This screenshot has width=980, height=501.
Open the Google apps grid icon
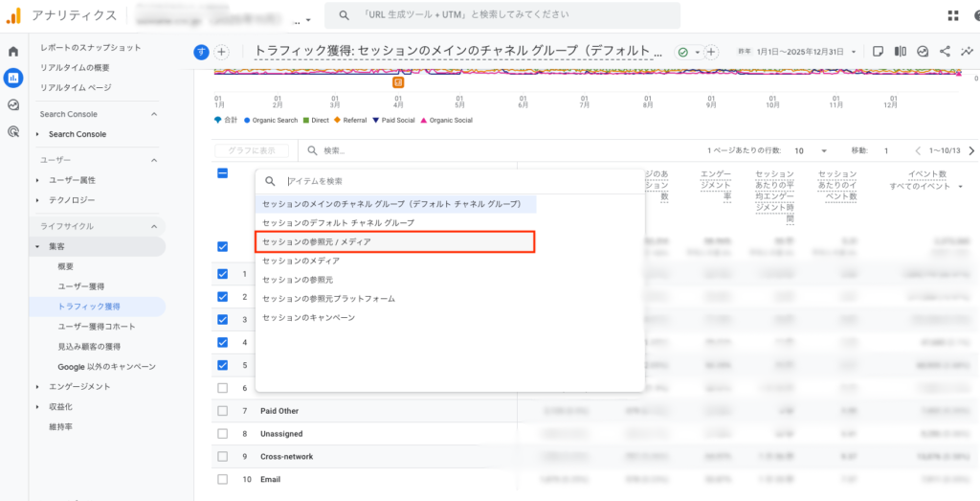[953, 15]
